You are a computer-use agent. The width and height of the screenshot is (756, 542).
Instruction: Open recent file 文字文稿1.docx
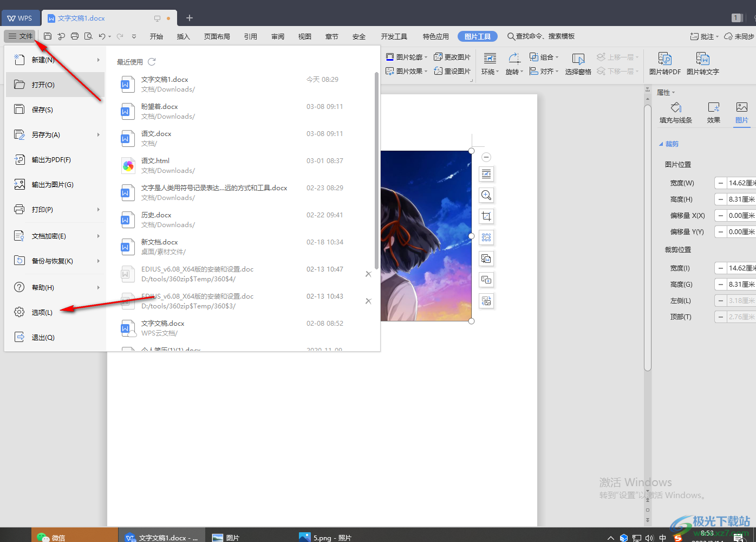click(241, 85)
